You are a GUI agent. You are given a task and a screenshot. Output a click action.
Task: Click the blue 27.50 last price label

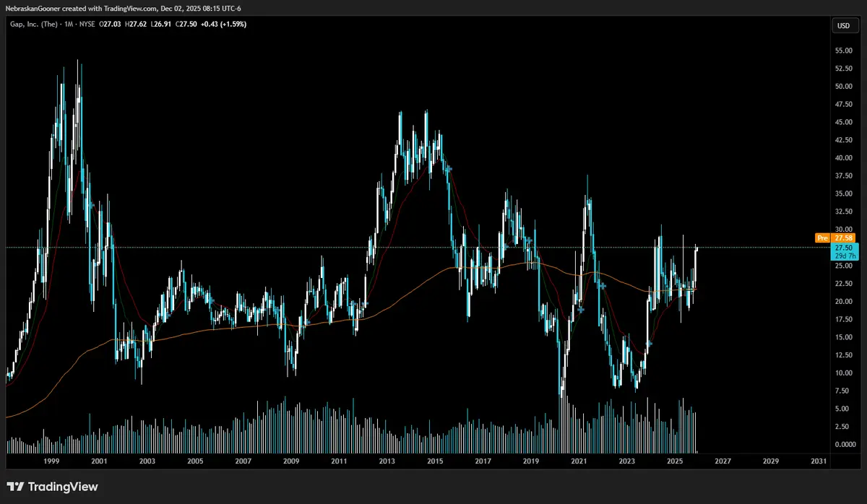click(x=845, y=247)
